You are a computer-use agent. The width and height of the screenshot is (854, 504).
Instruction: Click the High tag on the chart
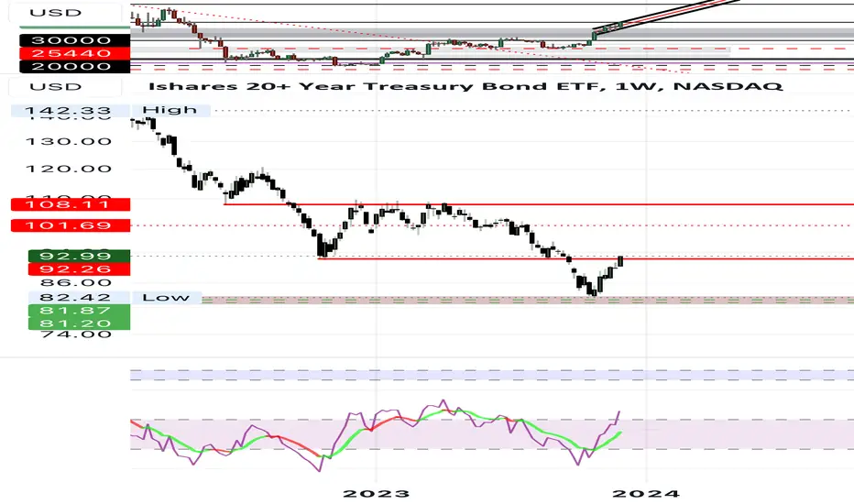coord(170,111)
